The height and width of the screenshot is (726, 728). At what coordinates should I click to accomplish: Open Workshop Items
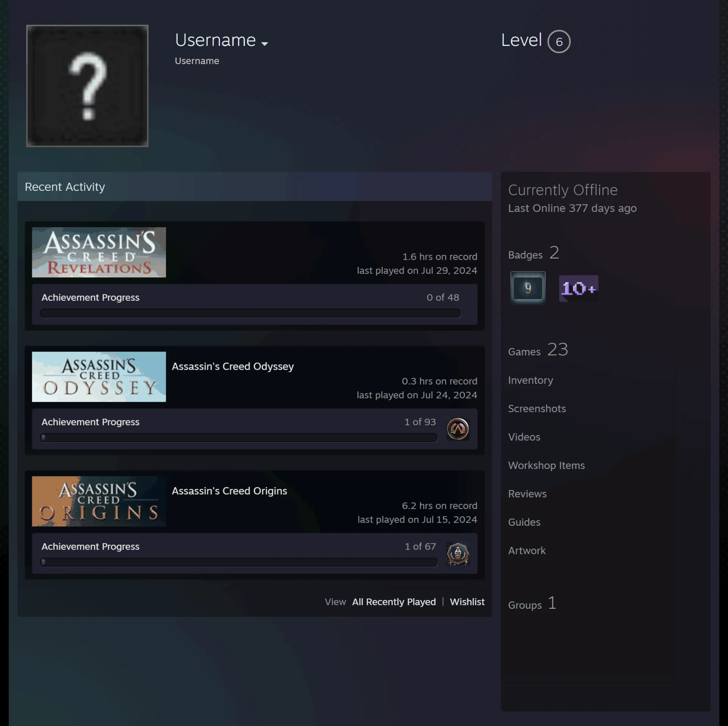[x=546, y=465]
